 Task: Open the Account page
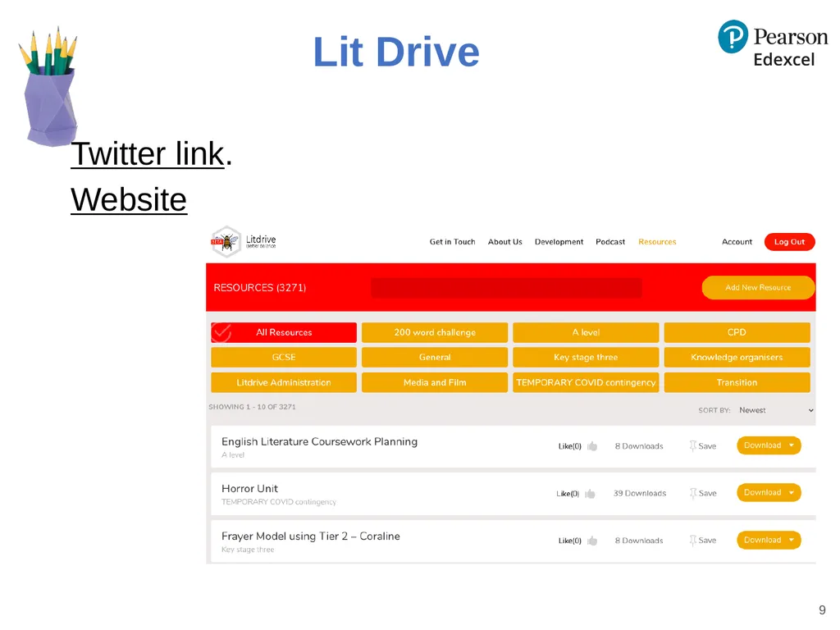737,242
